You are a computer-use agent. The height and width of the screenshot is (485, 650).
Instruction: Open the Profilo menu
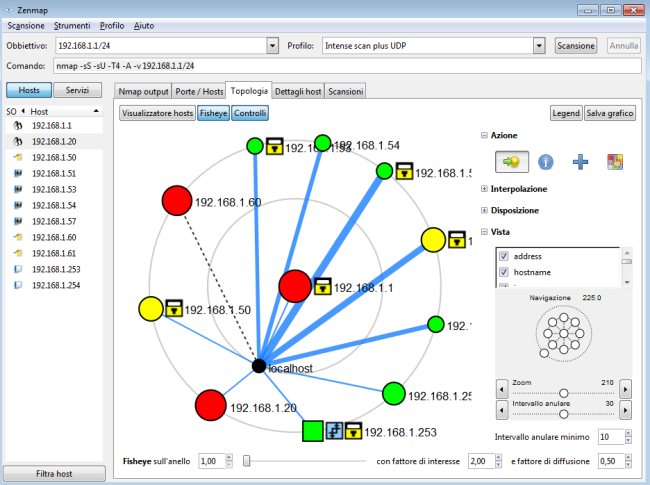click(112, 26)
